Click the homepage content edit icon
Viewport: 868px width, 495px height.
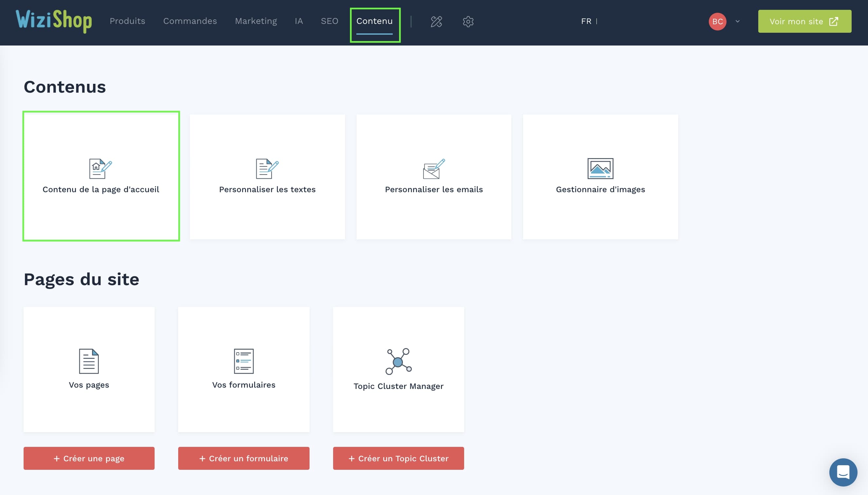(x=101, y=169)
